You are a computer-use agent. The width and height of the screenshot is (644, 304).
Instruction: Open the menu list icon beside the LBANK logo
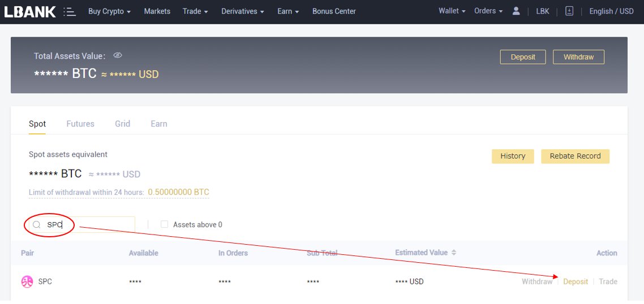click(x=70, y=11)
